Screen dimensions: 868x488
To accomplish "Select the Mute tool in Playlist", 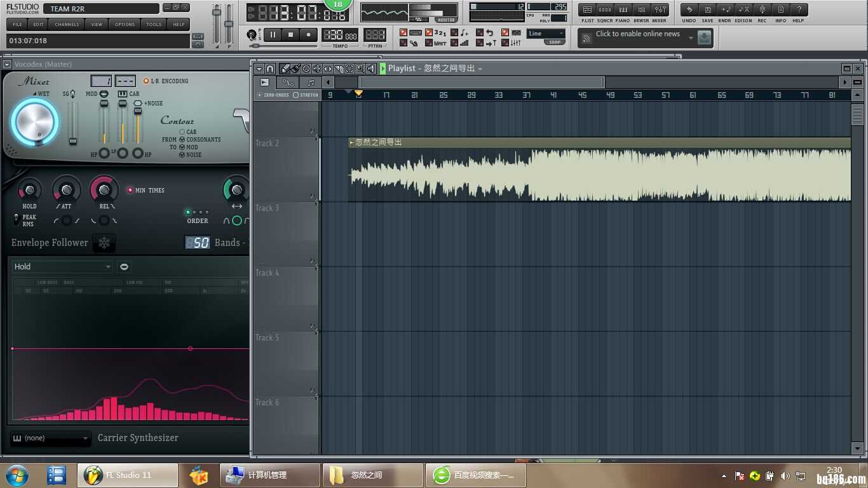I will coord(317,69).
